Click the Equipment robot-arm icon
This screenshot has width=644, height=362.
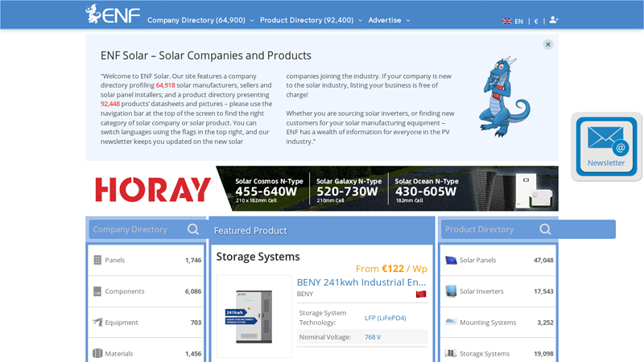click(x=97, y=323)
